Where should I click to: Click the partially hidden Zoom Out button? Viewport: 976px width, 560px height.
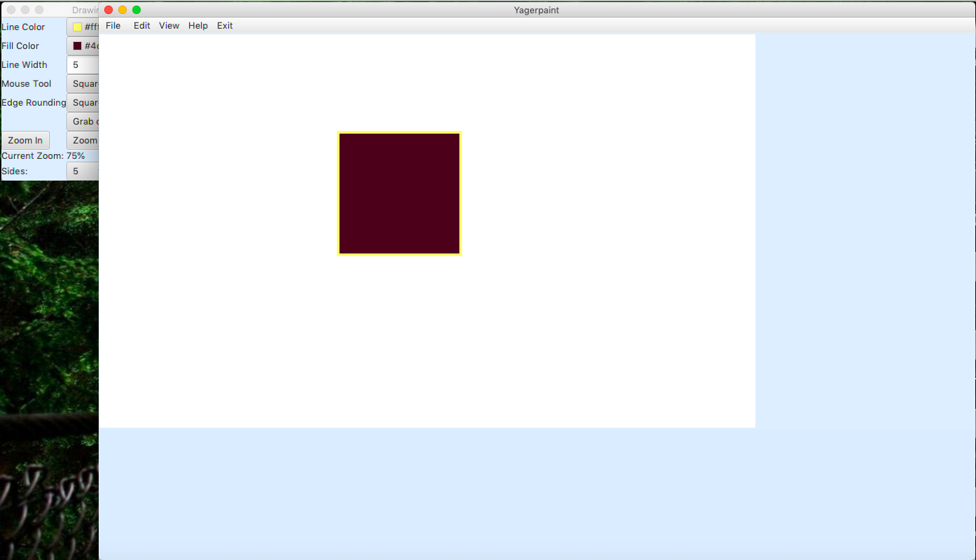click(83, 141)
